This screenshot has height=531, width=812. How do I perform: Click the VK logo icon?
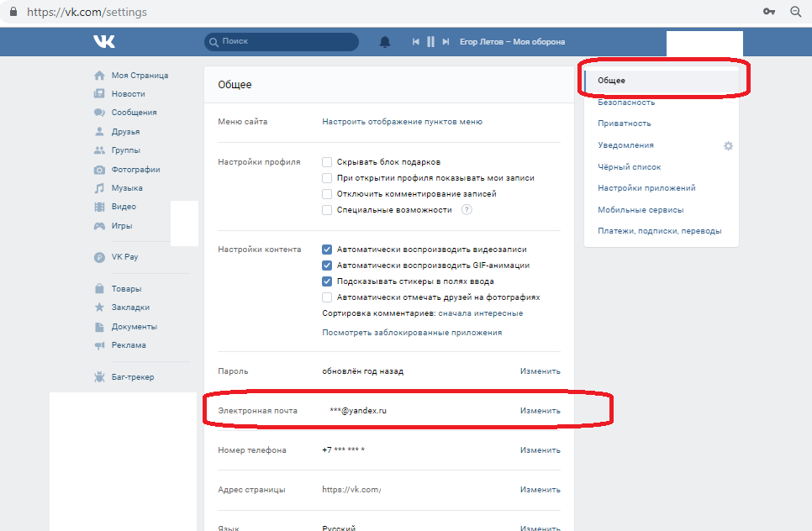(104, 41)
